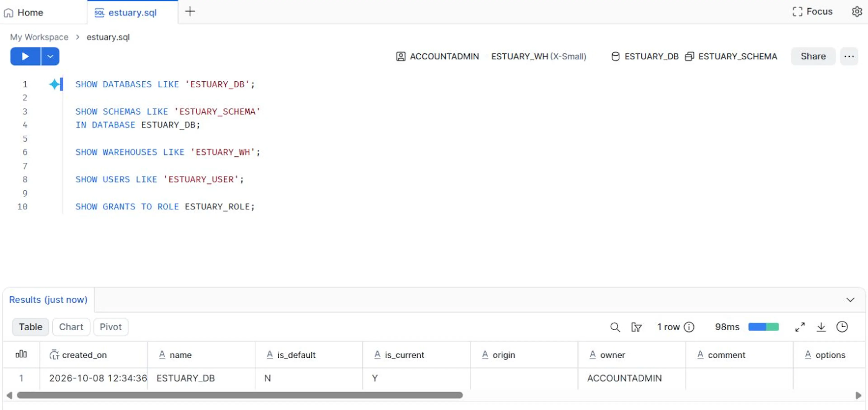This screenshot has height=410, width=868.
Task: Add a new worksheet tab
Action: 190,12
